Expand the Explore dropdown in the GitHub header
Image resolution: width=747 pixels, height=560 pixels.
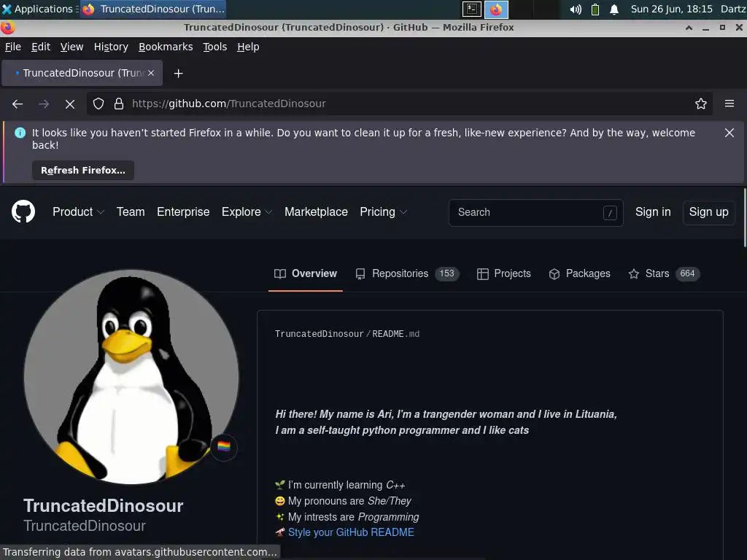pos(247,212)
